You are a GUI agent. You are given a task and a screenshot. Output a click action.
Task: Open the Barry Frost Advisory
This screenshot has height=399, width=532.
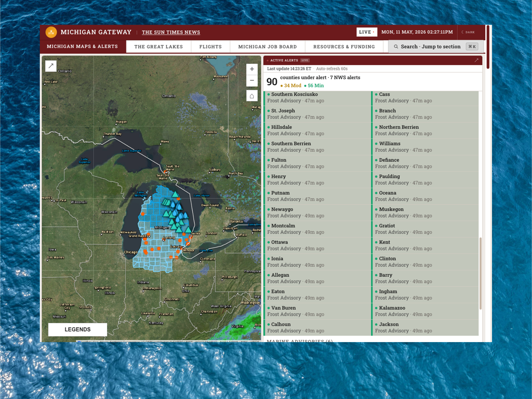tap(425, 278)
